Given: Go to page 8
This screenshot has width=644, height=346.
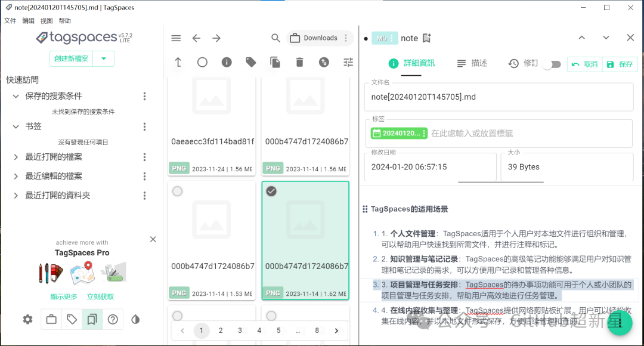Looking at the screenshot, I should [317, 330].
